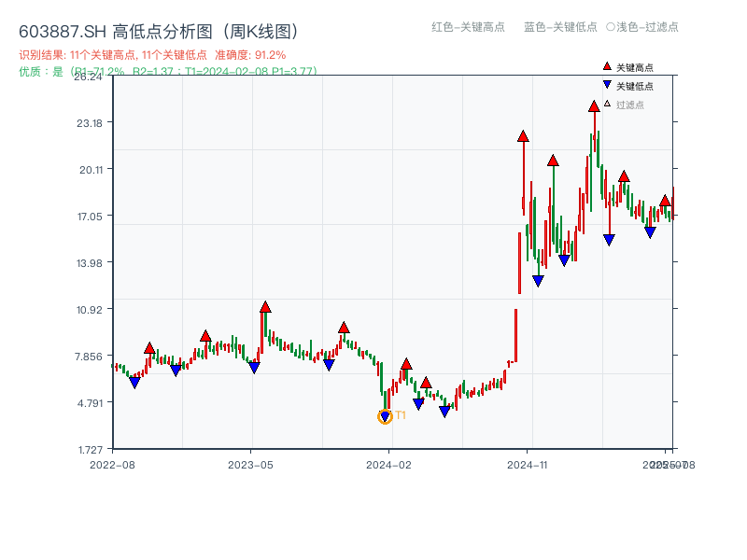This screenshot has height=560, width=747.
Task: Click the orange T1 circle annotation on chart
Action: point(386,416)
